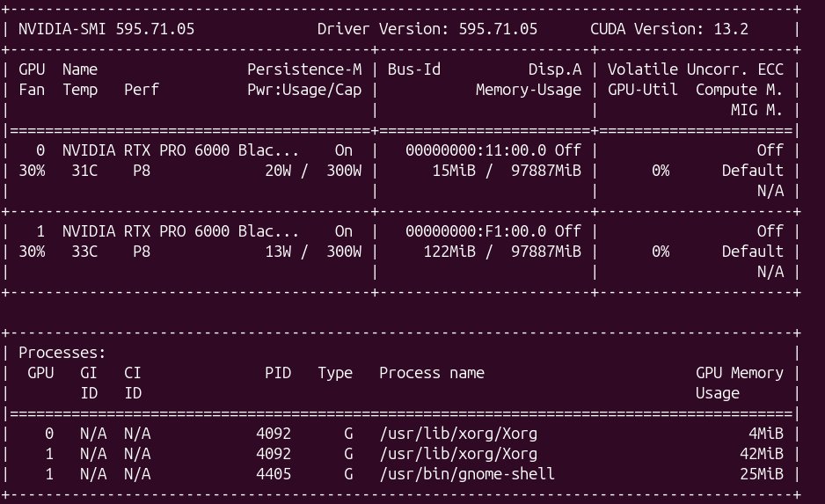Click bus id '00000000:F1:00.0'
The width and height of the screenshot is (825, 504).
pyautogui.click(x=476, y=231)
